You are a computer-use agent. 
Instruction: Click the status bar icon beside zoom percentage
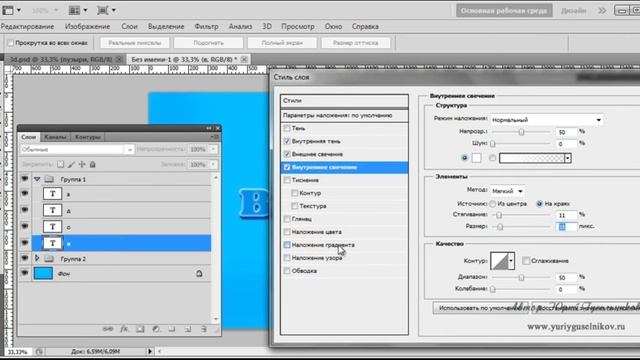click(x=39, y=351)
